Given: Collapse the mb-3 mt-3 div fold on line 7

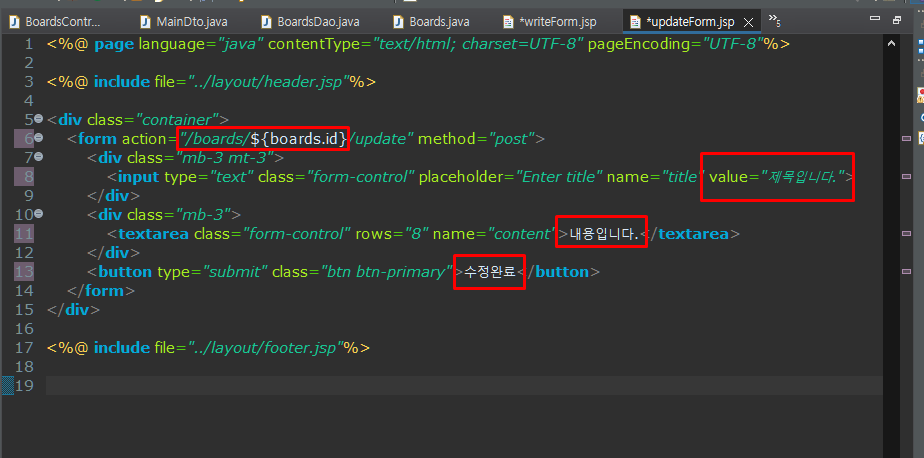Looking at the screenshot, I should coord(38,157).
